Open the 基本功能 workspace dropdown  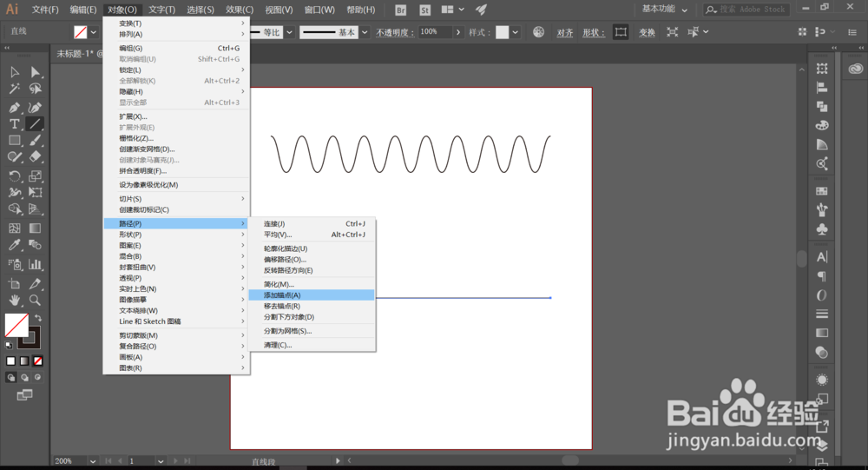point(664,9)
